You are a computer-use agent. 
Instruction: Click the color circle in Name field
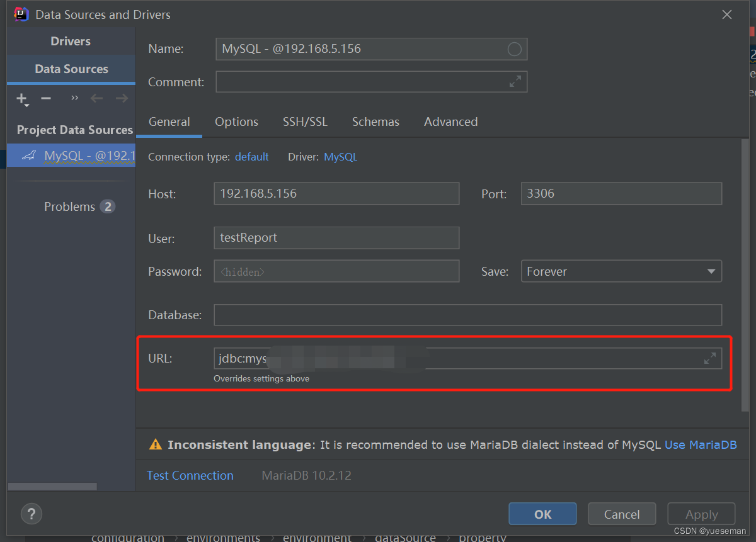(515, 49)
